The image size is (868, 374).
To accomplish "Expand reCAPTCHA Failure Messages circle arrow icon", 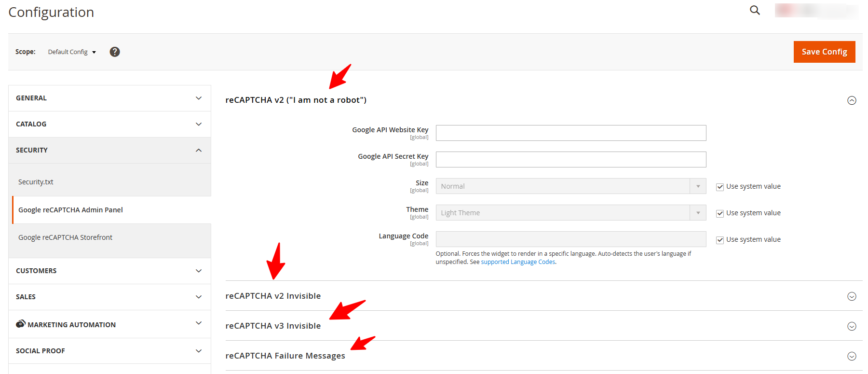I will [852, 356].
